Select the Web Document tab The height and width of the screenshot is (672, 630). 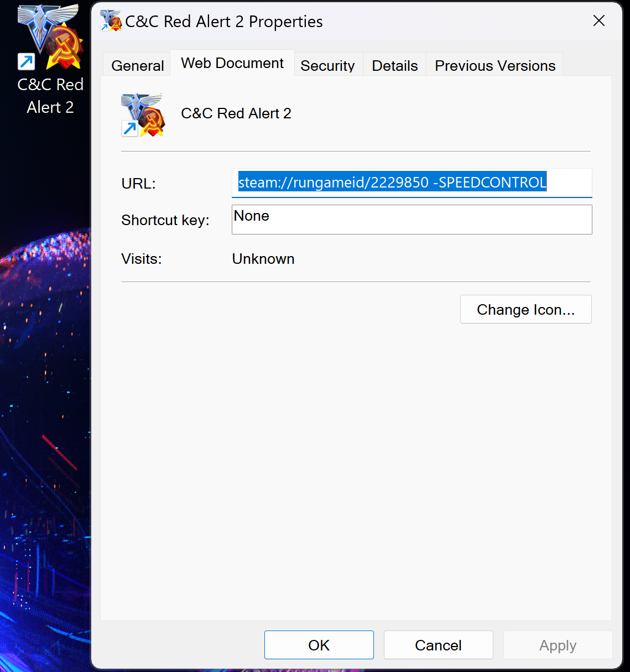point(232,63)
